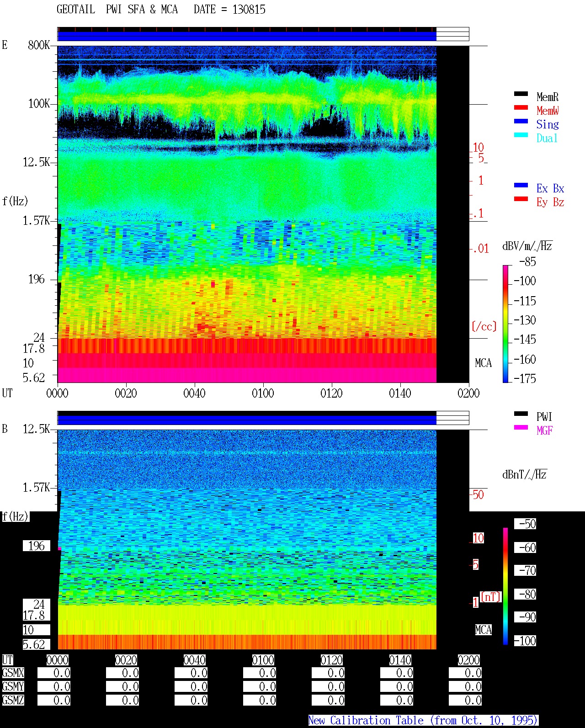Click the red MemW legend swatch
The height and width of the screenshot is (728, 585).
521,107
